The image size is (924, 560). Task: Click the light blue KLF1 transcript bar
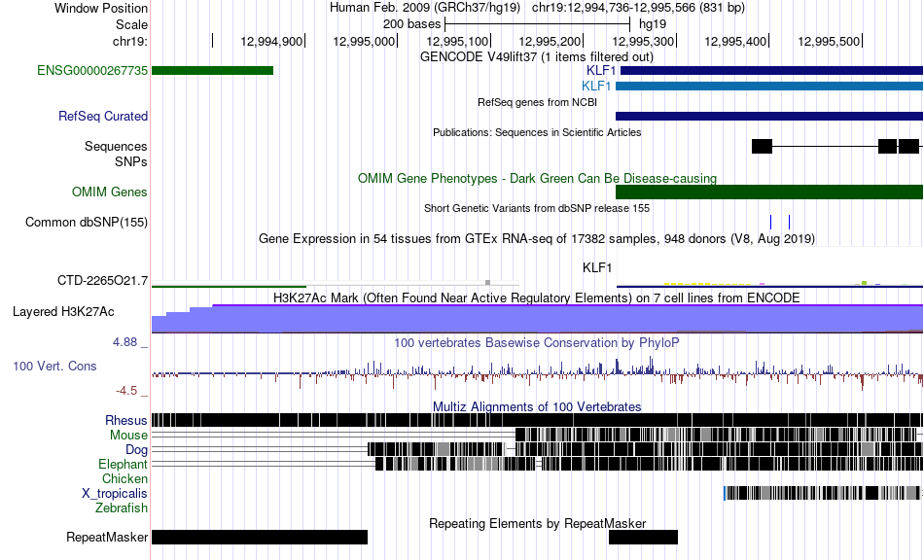[769, 86]
